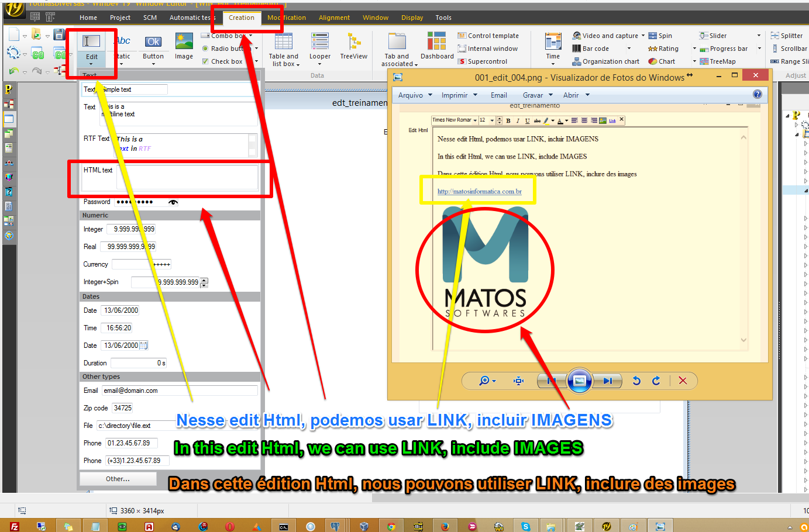Image resolution: width=809 pixels, height=532 pixels.
Task: Delete the picture in photo viewer
Action: (x=683, y=381)
